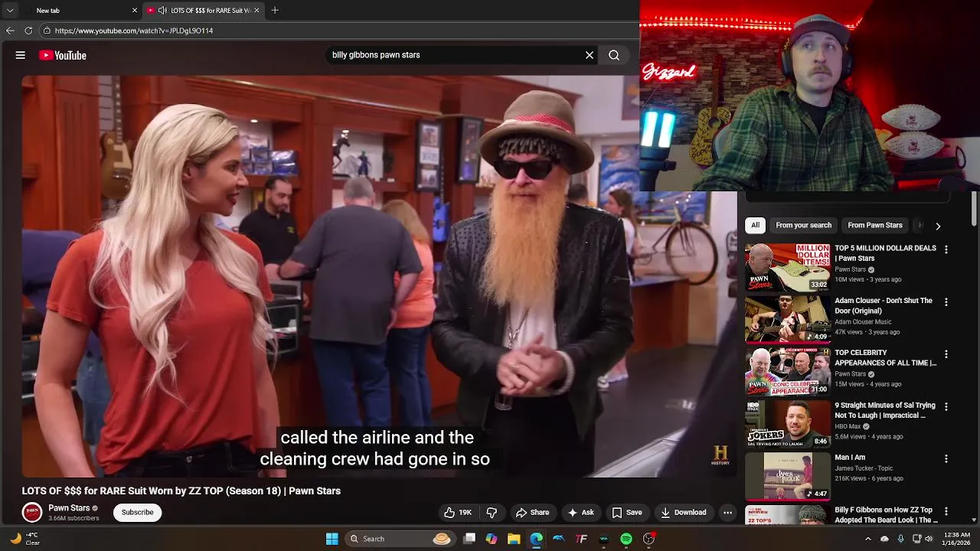Launch Copilot from the taskbar
Screen dimensions: 980x551
click(x=492, y=539)
